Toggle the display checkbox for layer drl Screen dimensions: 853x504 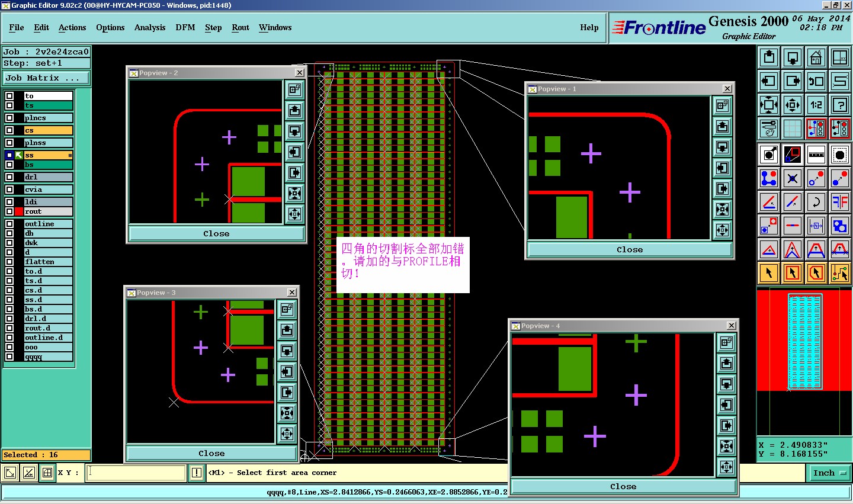coord(9,177)
